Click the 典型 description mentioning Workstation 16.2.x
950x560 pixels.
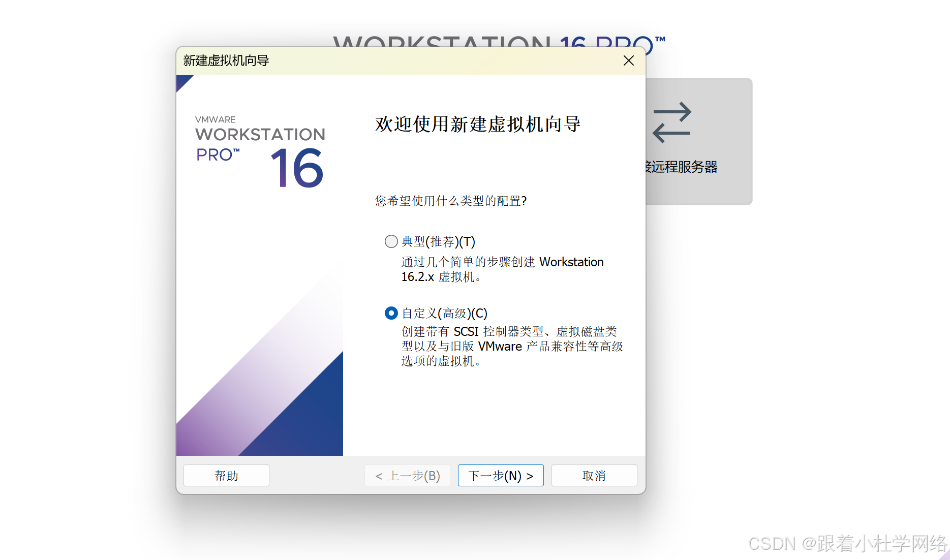tap(502, 269)
